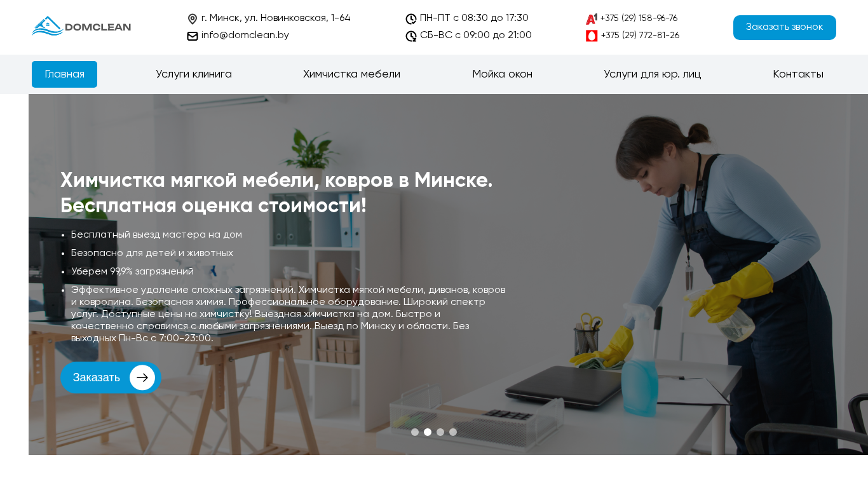The width and height of the screenshot is (868, 488).
Task: Click the weekend hours clock icon
Action: pos(411,36)
